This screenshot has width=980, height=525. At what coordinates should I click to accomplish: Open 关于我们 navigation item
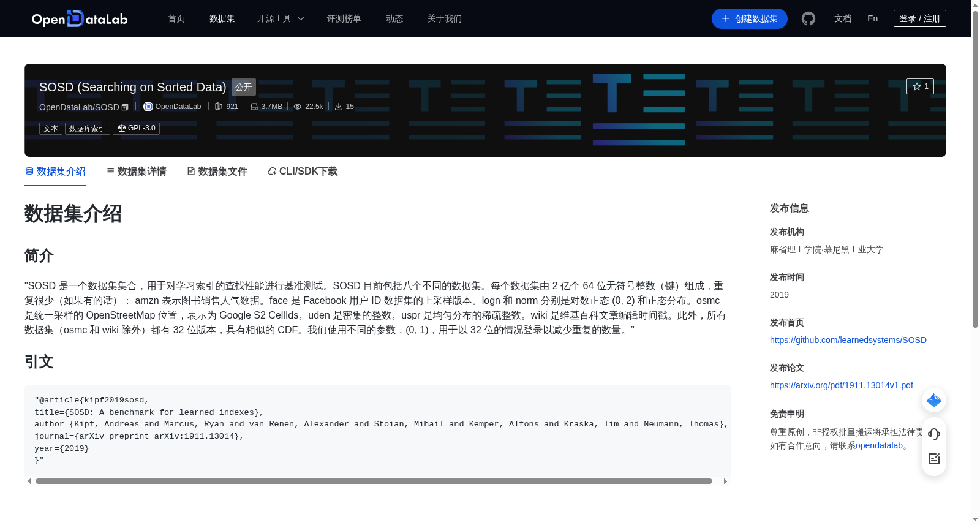445,18
